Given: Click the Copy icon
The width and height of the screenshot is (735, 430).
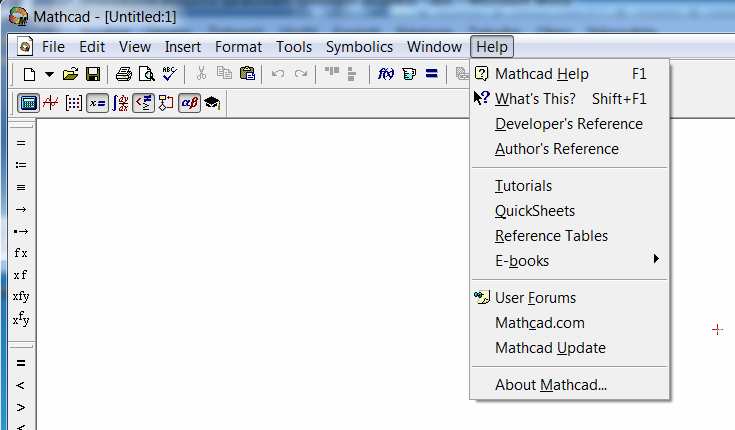Looking at the screenshot, I should pos(224,73).
